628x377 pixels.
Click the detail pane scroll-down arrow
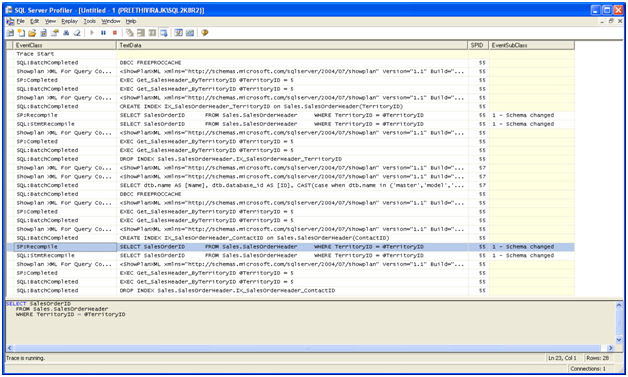click(x=619, y=340)
